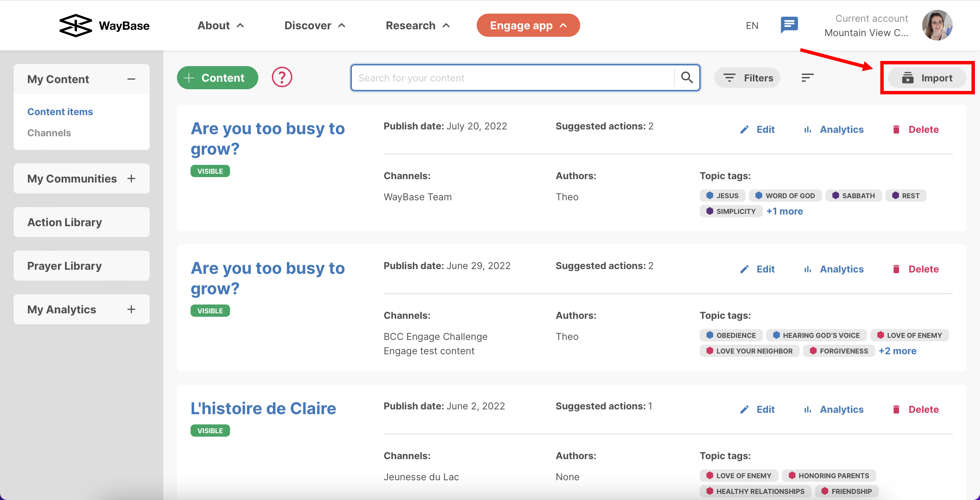
Task: Select Channels in sidebar
Action: [49, 133]
